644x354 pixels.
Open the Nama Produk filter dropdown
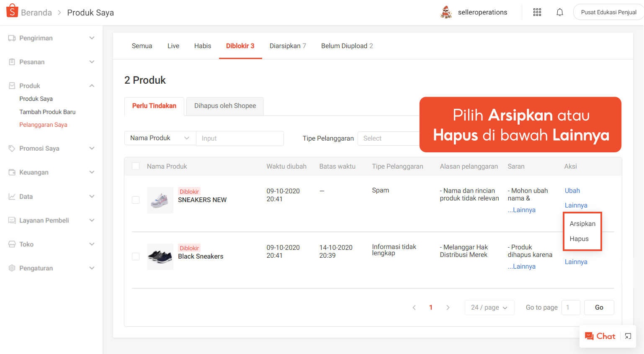point(160,138)
